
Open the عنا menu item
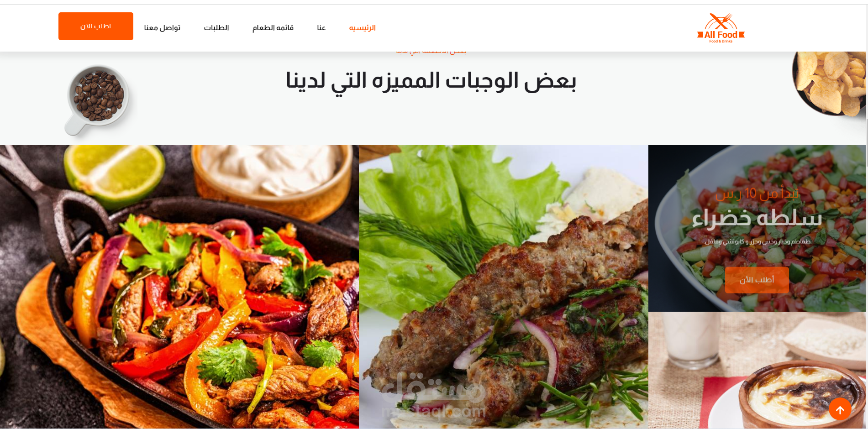point(321,28)
